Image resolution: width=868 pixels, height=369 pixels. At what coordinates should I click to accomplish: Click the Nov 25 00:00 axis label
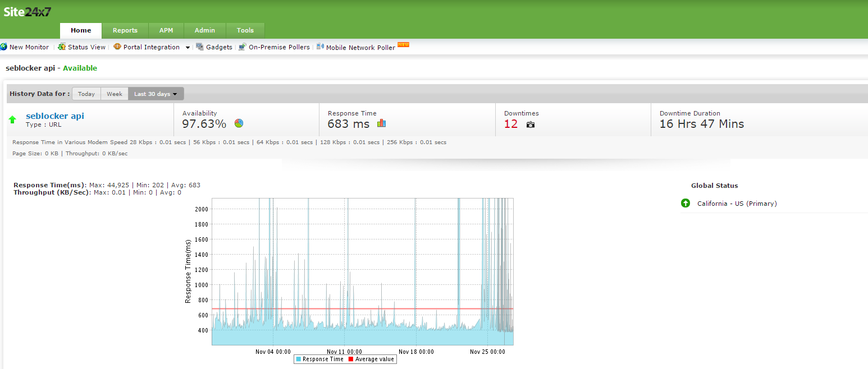pyautogui.click(x=487, y=352)
